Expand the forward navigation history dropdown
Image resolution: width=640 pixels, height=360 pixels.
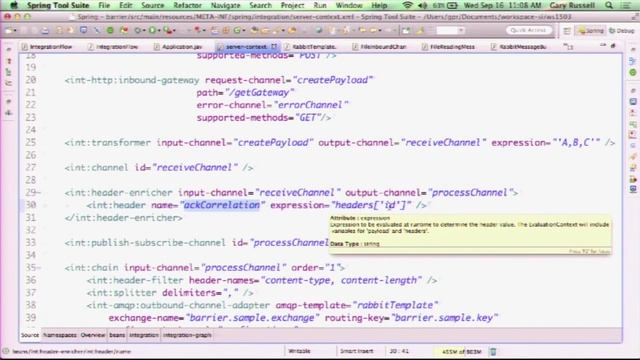click(394, 31)
